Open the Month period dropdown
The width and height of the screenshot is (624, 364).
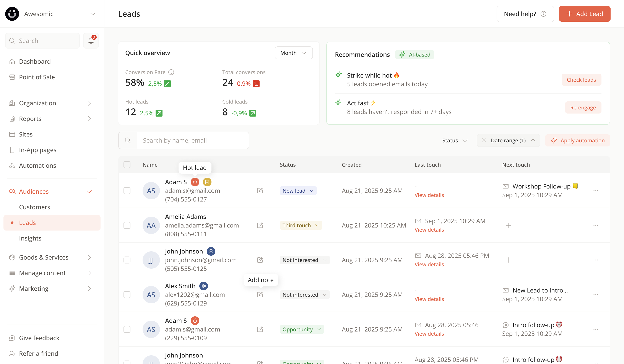pos(293,53)
